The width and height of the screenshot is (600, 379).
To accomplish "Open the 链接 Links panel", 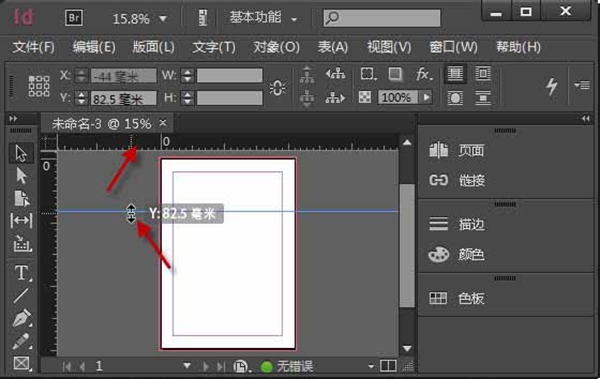I will coord(457,180).
